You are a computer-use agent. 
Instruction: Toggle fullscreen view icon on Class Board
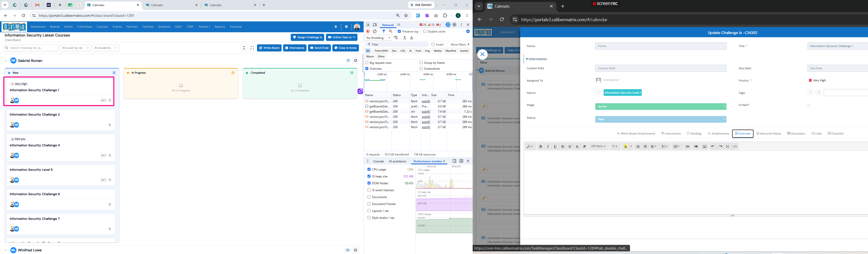point(252,48)
